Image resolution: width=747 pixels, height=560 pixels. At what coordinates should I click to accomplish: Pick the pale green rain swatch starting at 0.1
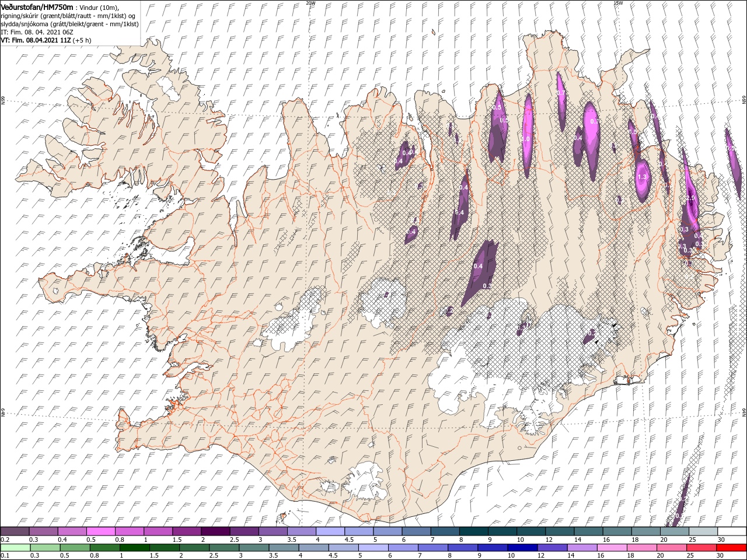[15, 548]
